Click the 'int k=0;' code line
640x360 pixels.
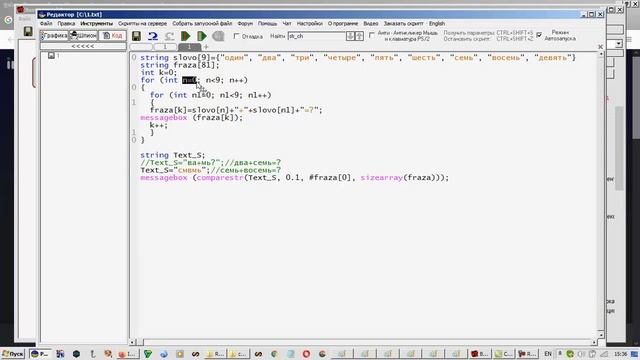click(x=158, y=73)
